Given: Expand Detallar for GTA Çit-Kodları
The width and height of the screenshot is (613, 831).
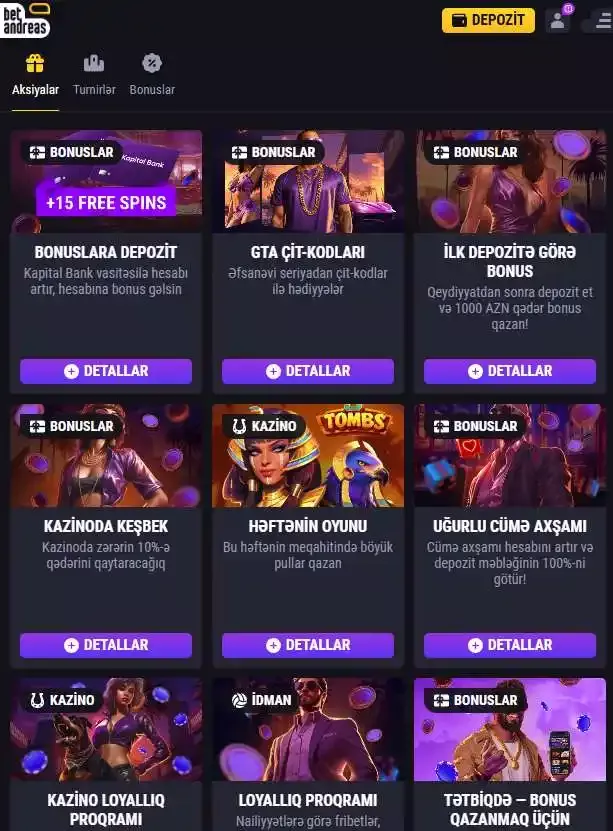Looking at the screenshot, I should (x=308, y=371).
